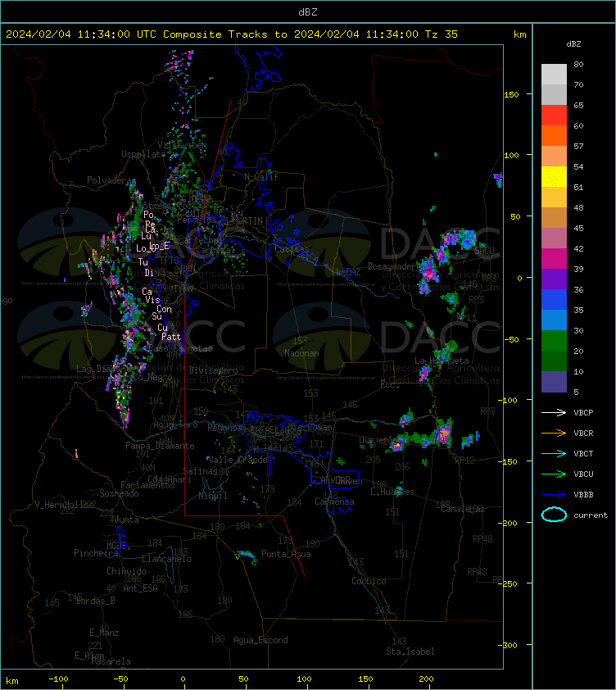The height and width of the screenshot is (690, 616).
Task: Click the 'Agua_Escond' place label
Action: (x=260, y=640)
